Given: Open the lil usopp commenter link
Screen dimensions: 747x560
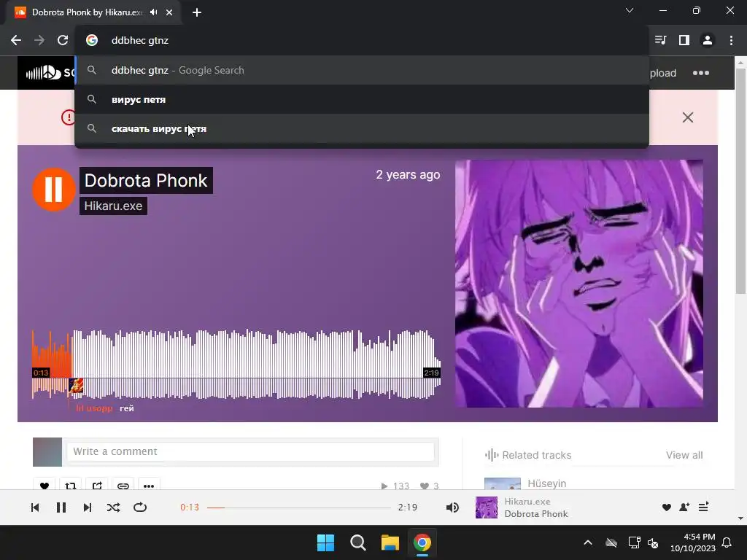Looking at the screenshot, I should 94,408.
